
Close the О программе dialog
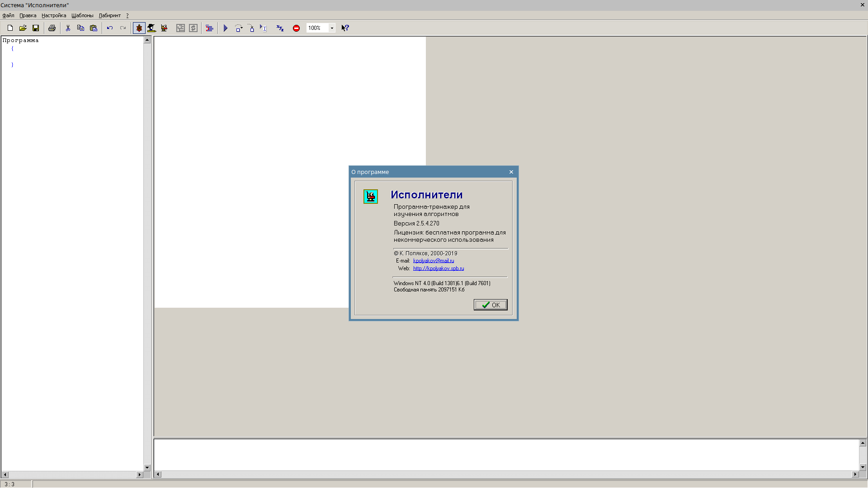(x=511, y=172)
